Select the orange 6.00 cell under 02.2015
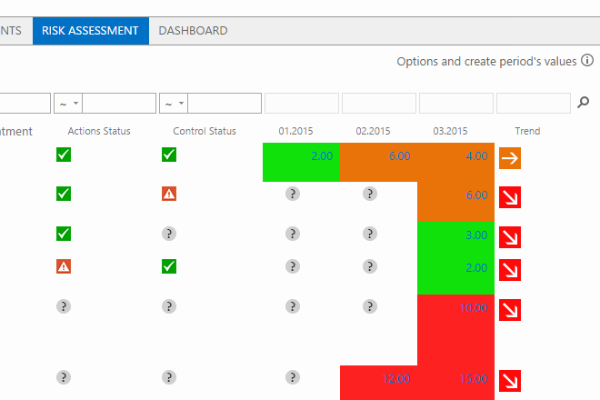Screen dimensions: 600x400 (379, 162)
